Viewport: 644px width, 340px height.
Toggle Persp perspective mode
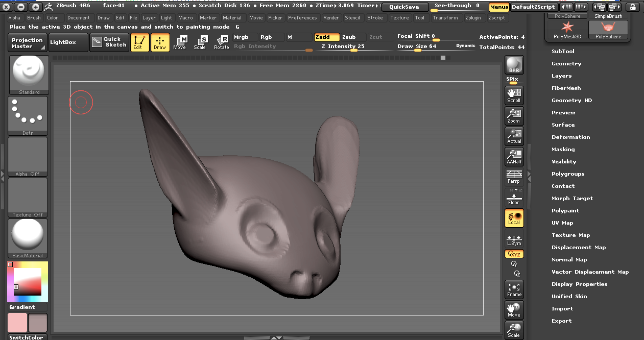click(x=514, y=177)
